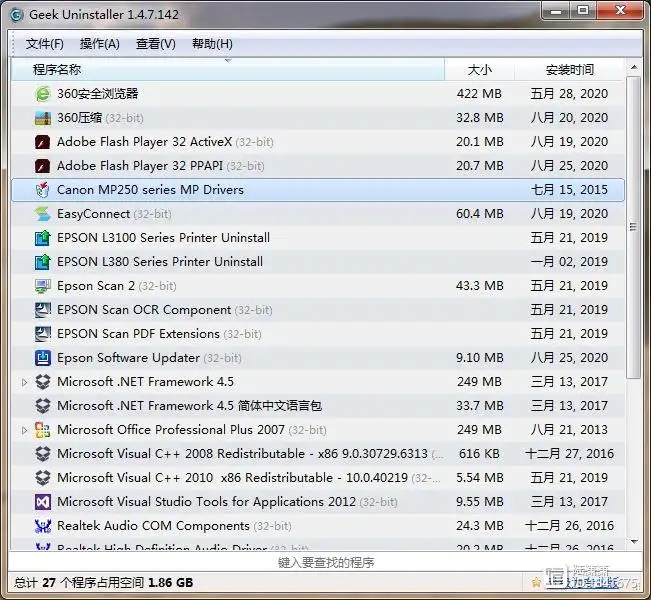Viewport: 651px width, 600px height.
Task: Click the vertical scrollbar thumb
Action: click(x=634, y=227)
